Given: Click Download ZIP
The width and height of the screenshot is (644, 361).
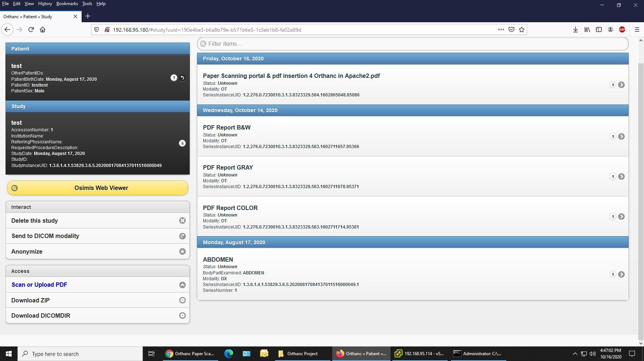Looking at the screenshot, I should (98, 300).
